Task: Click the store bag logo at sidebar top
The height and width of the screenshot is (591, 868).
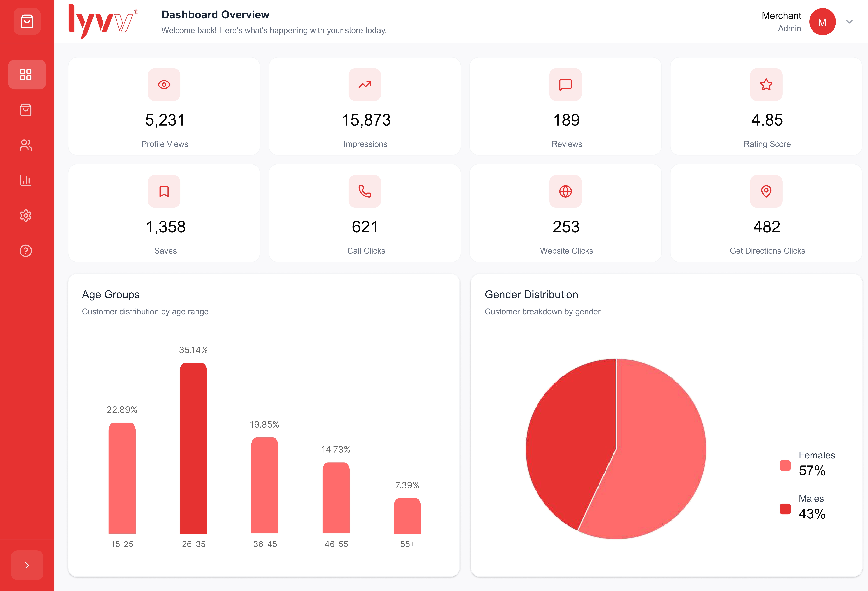Action: point(27,21)
